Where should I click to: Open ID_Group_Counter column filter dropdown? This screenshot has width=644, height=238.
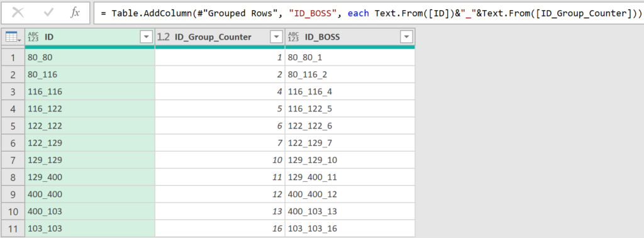tap(276, 37)
